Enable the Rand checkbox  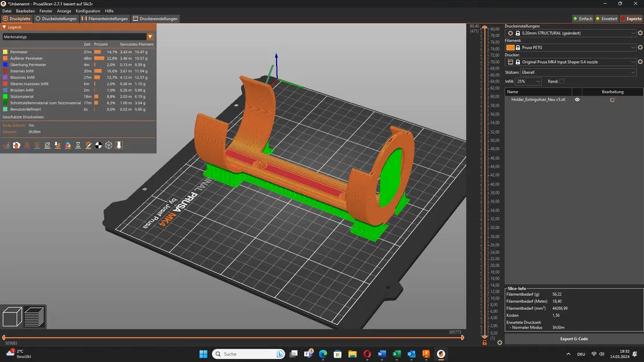[561, 81]
